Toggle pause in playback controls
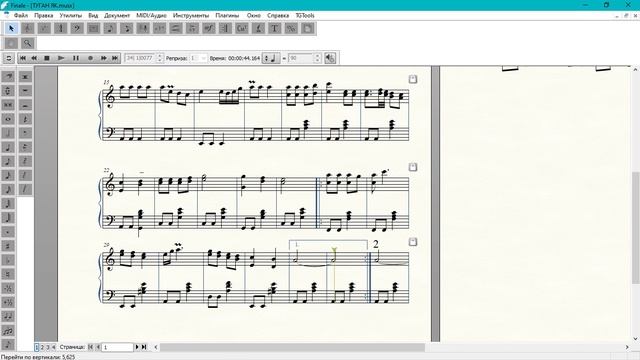This screenshot has width=640, height=360. 76,58
